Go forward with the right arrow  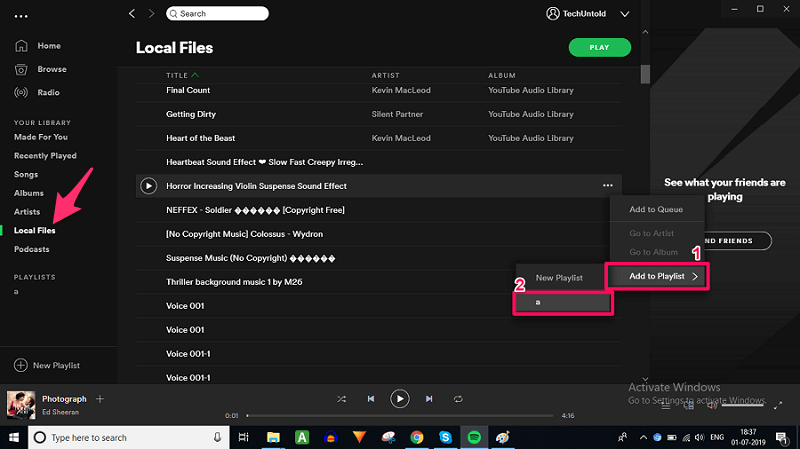(x=151, y=13)
